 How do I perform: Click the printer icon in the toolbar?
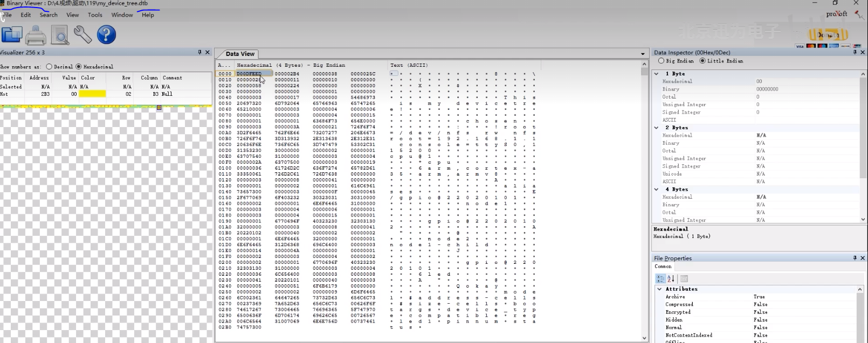(36, 35)
